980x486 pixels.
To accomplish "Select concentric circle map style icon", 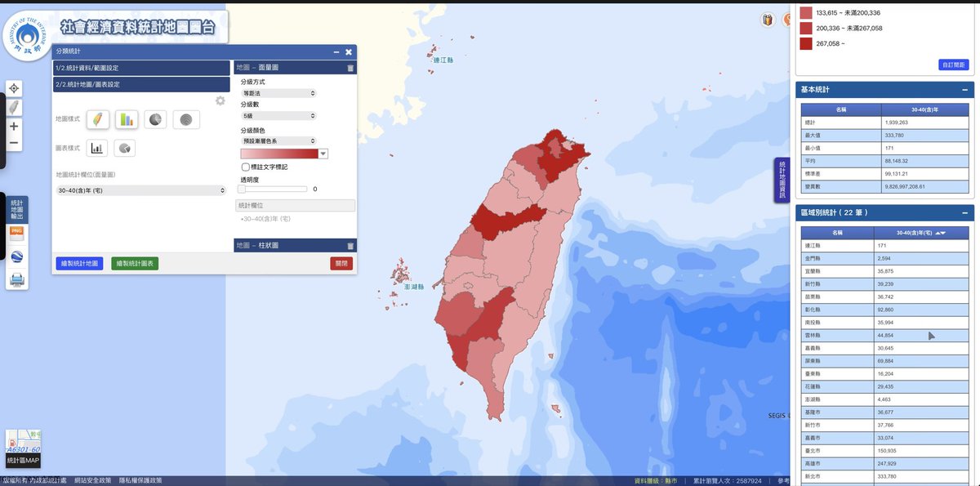I will click(186, 120).
